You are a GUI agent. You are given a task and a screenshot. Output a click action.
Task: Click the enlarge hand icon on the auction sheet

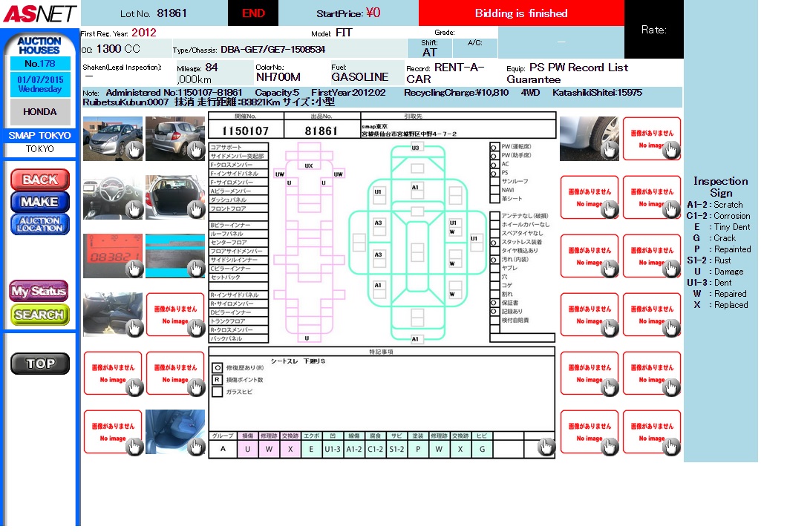click(x=546, y=447)
